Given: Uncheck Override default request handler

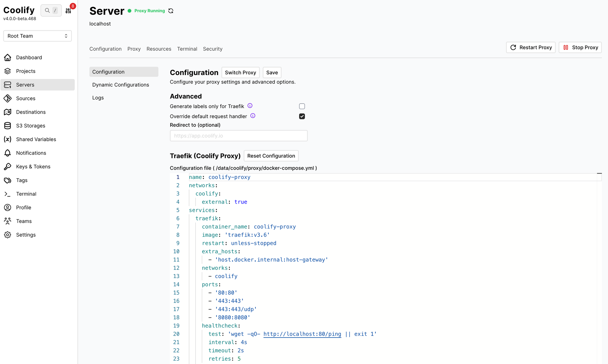Looking at the screenshot, I should [x=302, y=116].
